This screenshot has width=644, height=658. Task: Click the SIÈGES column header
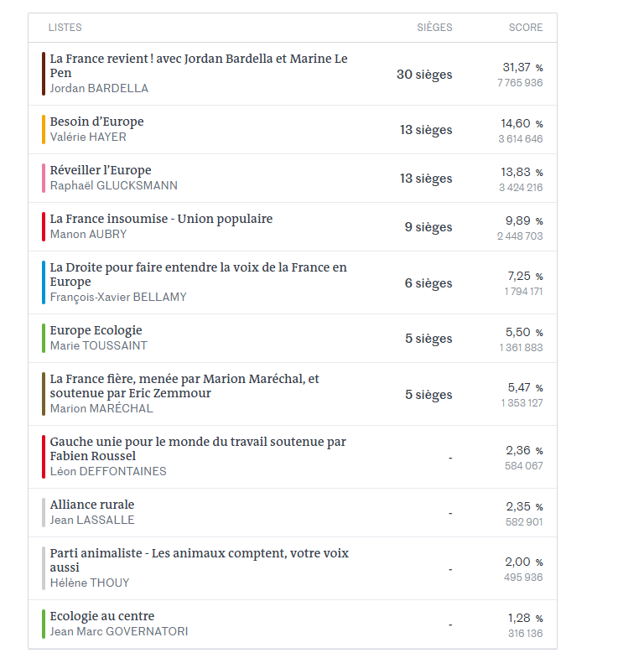pos(434,28)
